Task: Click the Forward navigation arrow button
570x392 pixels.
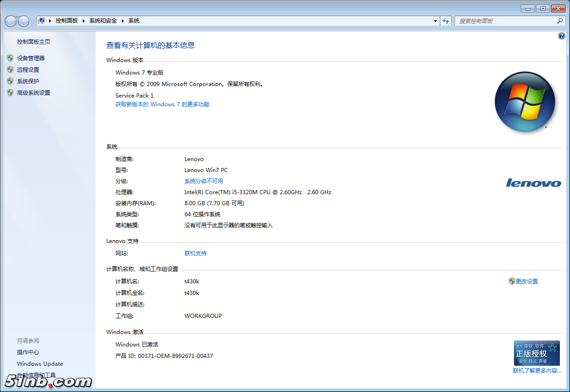Action: [x=23, y=21]
